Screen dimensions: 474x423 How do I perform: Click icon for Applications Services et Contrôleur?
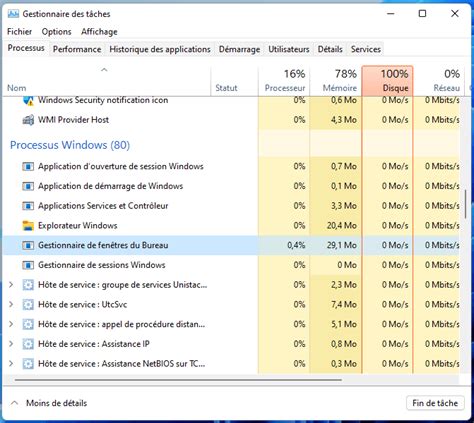(28, 206)
